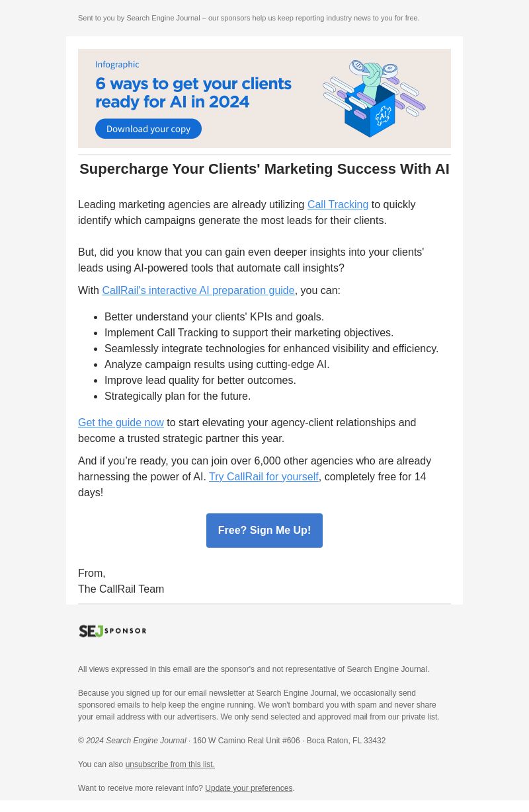Image resolution: width=529 pixels, height=812 pixels.
Task: Click unsubscribe from this list link
Action: tap(170, 764)
